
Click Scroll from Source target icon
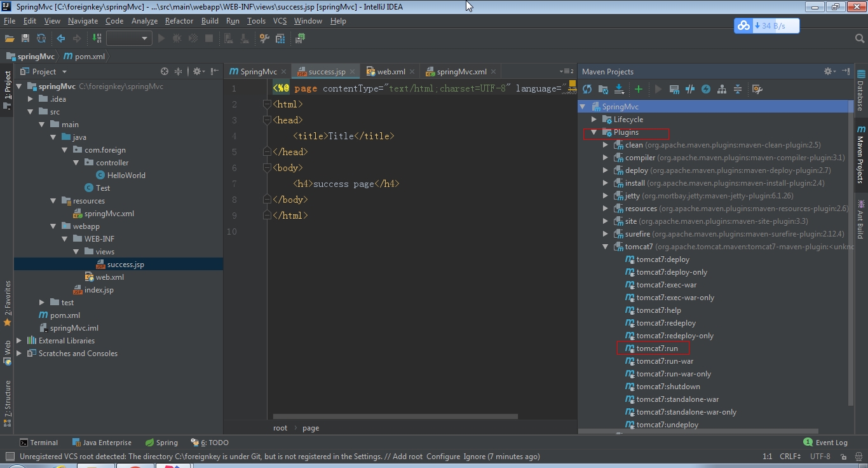click(165, 71)
